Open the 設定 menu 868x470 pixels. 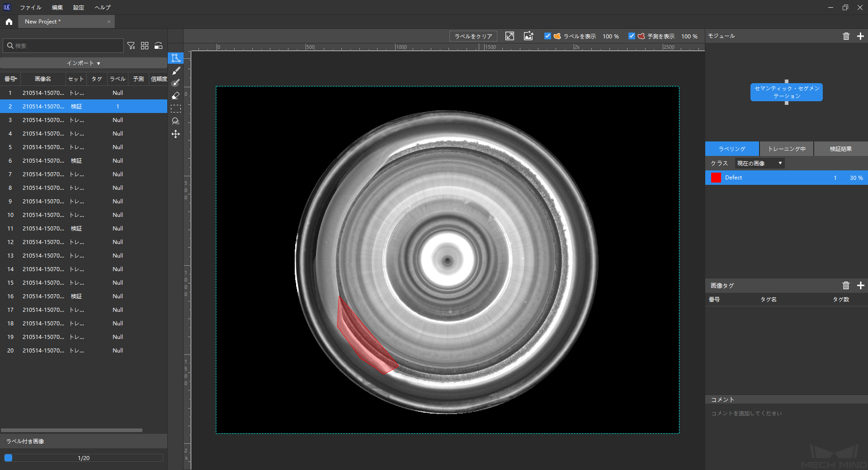click(x=79, y=7)
